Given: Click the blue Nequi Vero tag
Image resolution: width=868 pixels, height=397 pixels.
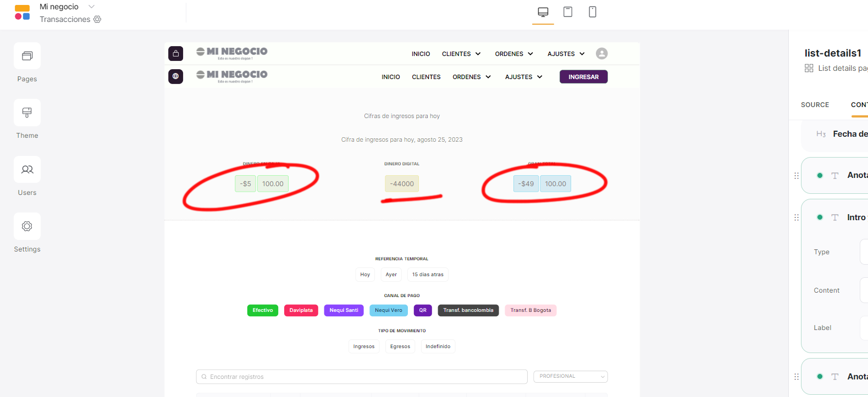Looking at the screenshot, I should click(x=389, y=310).
